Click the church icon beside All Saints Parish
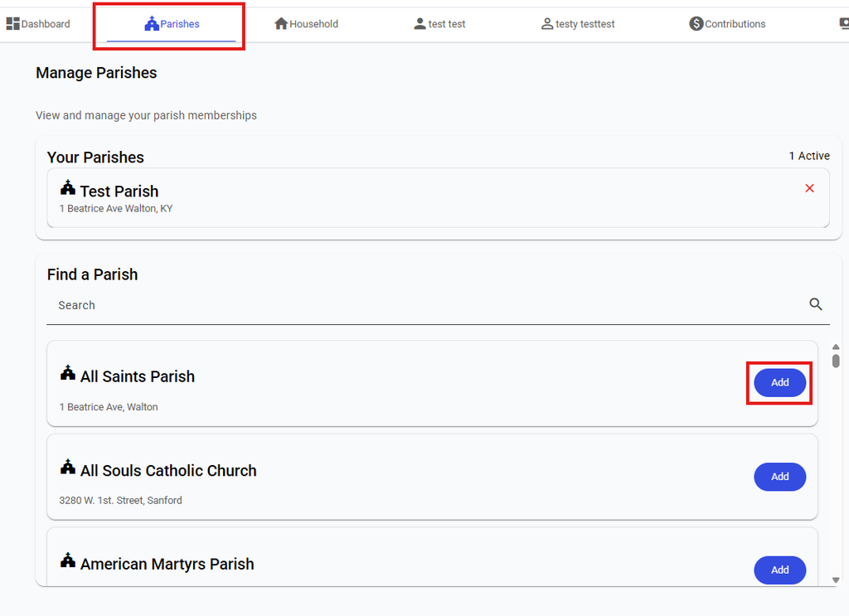Viewport: 849px width, 616px height. (x=68, y=373)
